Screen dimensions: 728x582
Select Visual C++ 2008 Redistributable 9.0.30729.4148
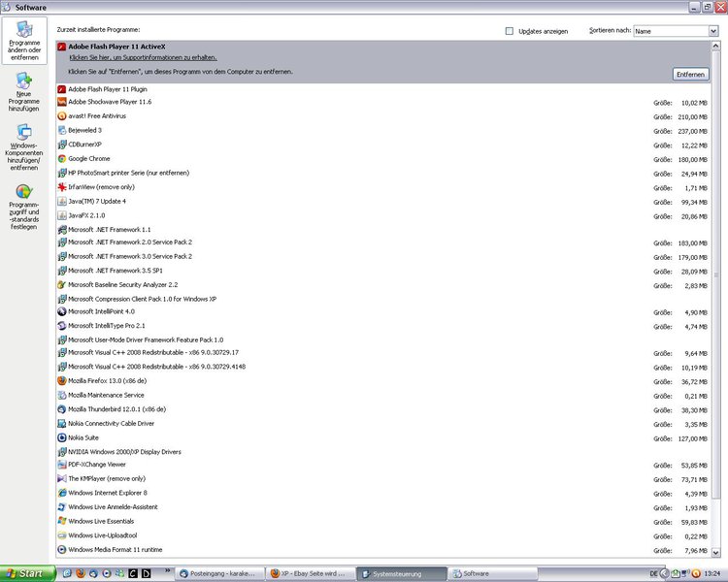point(383,367)
